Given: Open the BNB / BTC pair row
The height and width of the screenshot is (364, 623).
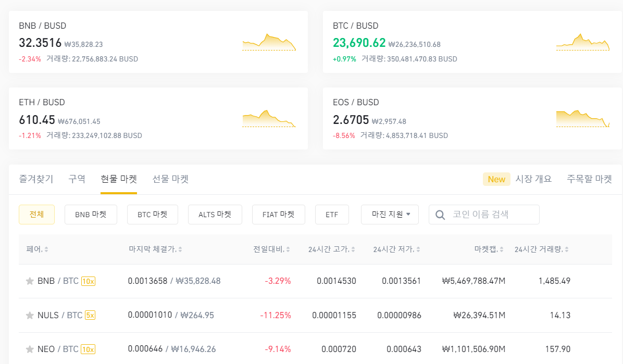Looking at the screenshot, I should click(315, 281).
